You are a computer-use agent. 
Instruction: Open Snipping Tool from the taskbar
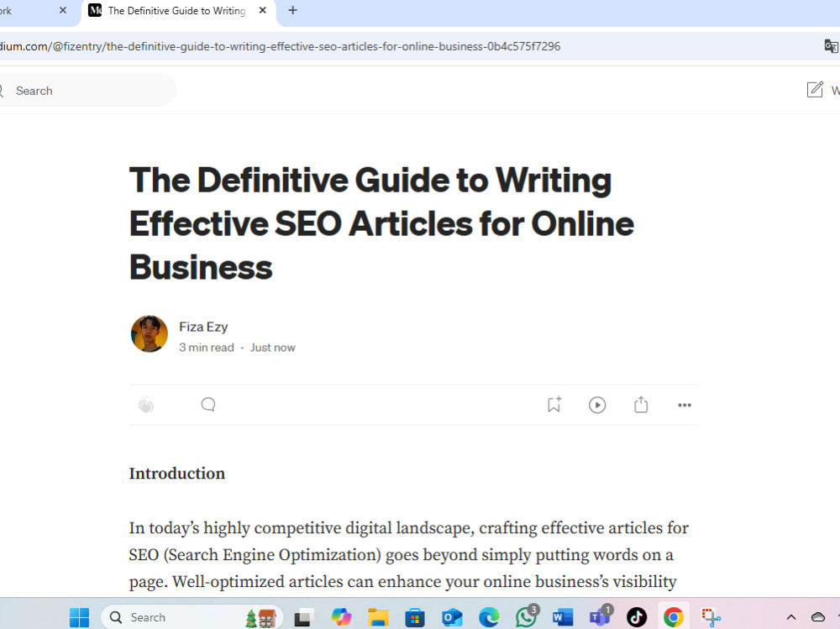pos(711,617)
